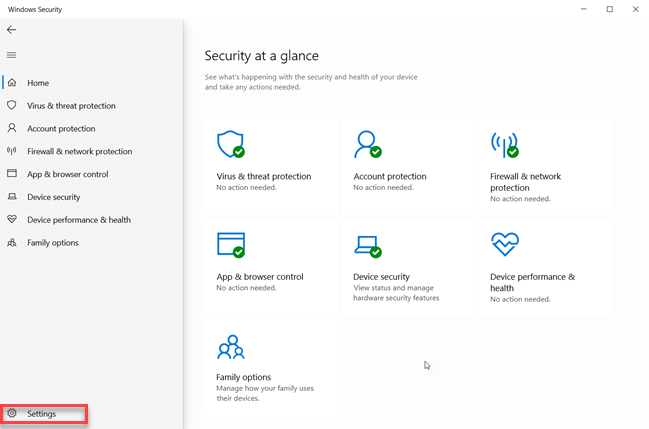Click the large laptop icon on Device security tile

tap(368, 246)
